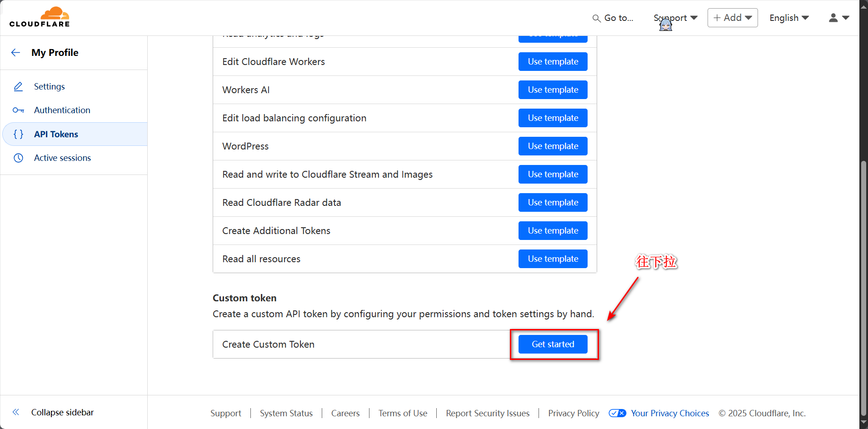Toggle the Your Privacy Choices icon
The image size is (868, 429).
617,413
